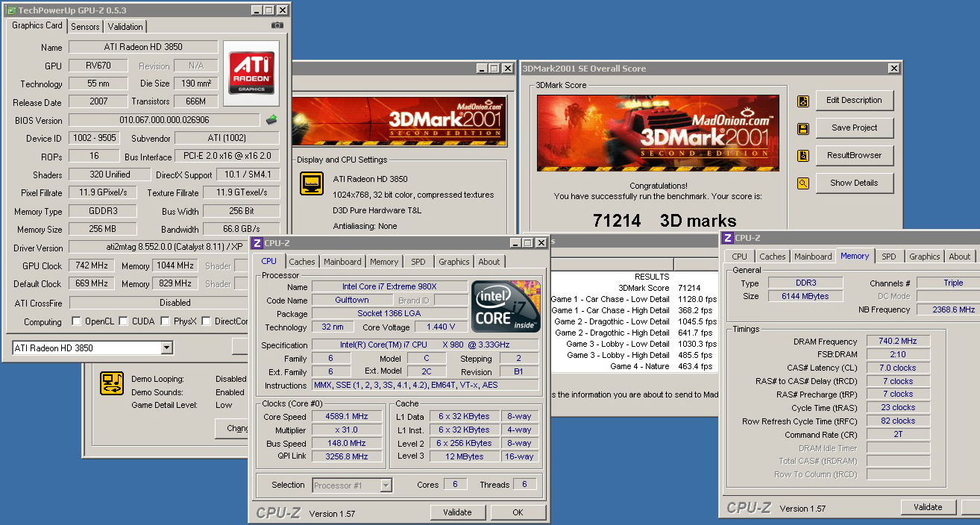Viewport: 980px width, 525px height.
Task: Click the BIOS save chip icon in GPU-Z
Action: click(x=272, y=119)
